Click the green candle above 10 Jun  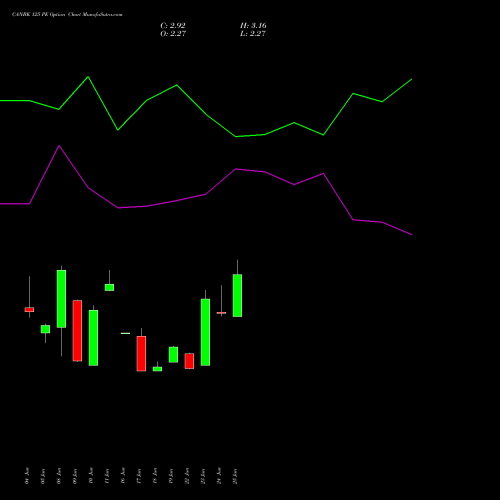click(x=93, y=338)
